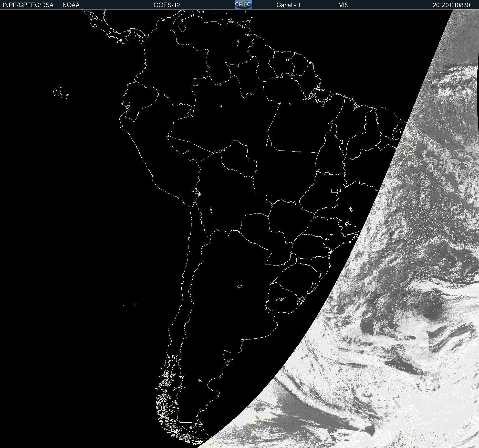The image size is (479, 448).
Task: Select the INPE/CPTEC/DSA header label
Action: click(28, 5)
